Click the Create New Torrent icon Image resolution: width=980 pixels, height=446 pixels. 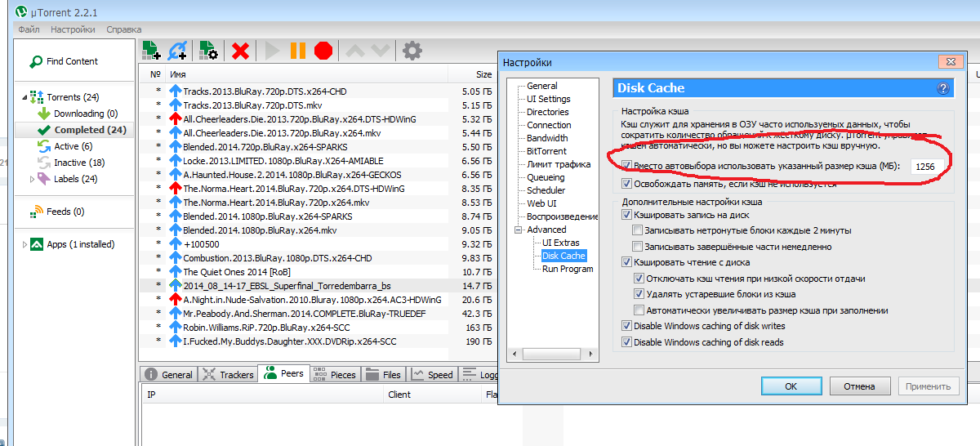[x=207, y=51]
